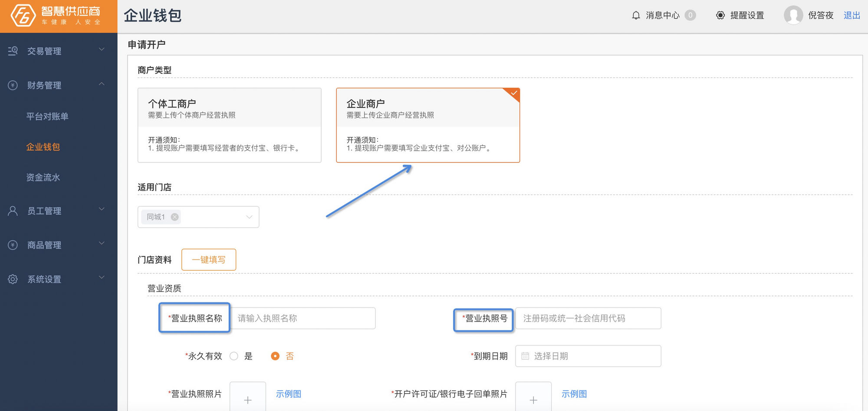868x411 pixels.
Task: Open the 商品管理 menu
Action: (59, 245)
